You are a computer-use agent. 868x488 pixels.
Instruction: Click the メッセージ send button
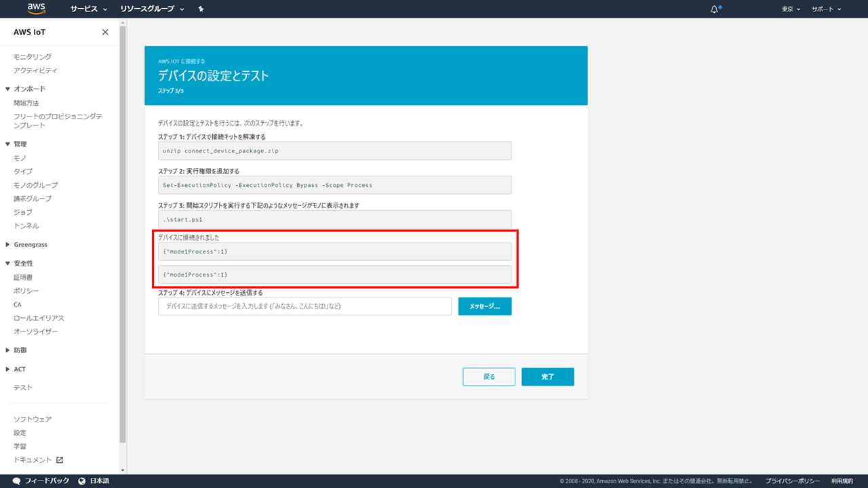pyautogui.click(x=485, y=306)
